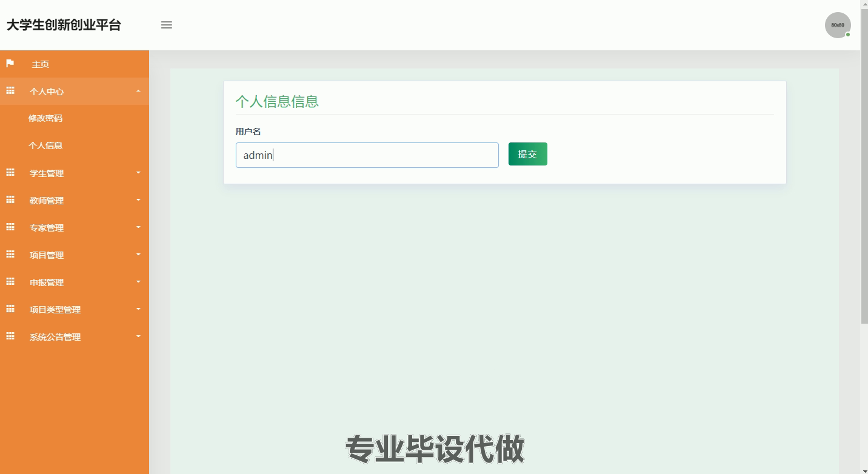Select 项目管理 menu label
Image resolution: width=868 pixels, height=474 pixels.
point(47,255)
